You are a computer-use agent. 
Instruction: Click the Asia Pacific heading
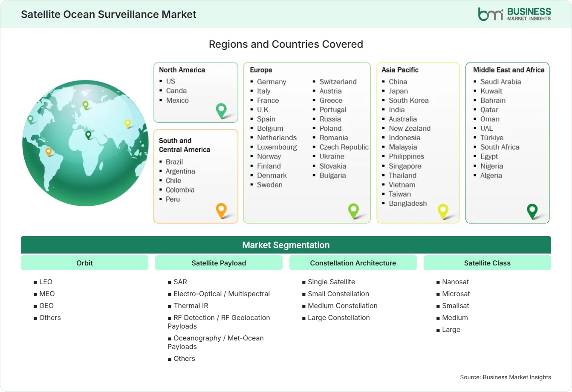pyautogui.click(x=400, y=70)
